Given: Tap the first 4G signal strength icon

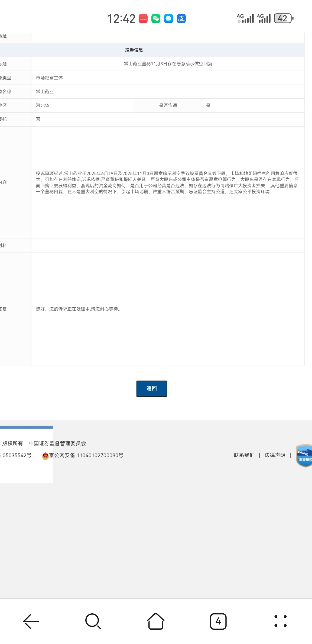Looking at the screenshot, I should click(245, 18).
